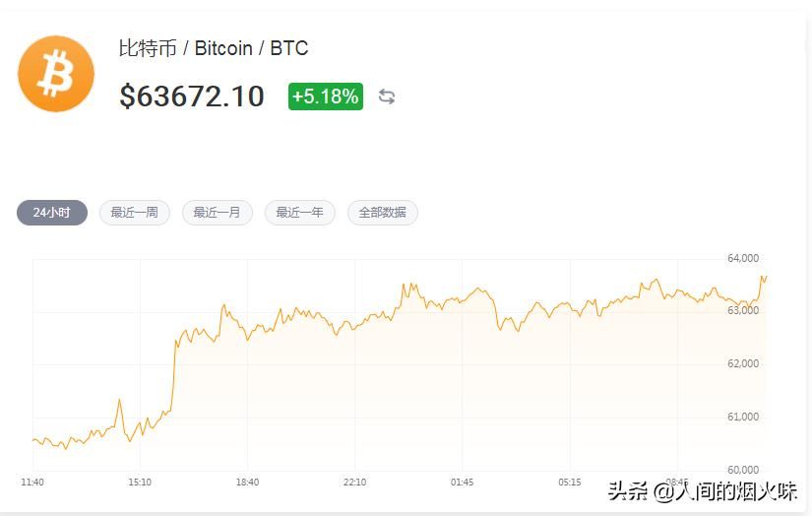Click the 比特币 / Bitcoin / BTC title

coord(214,48)
